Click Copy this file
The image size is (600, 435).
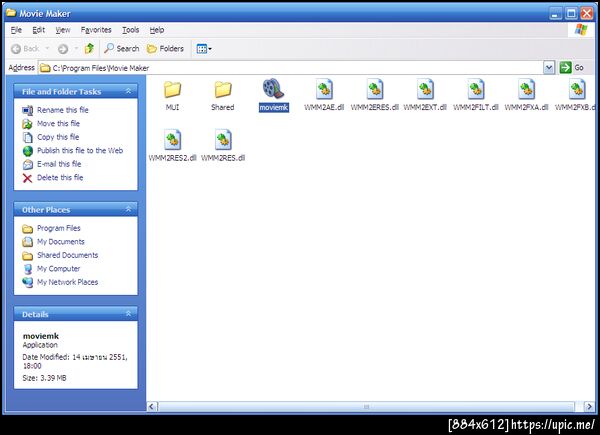click(58, 137)
